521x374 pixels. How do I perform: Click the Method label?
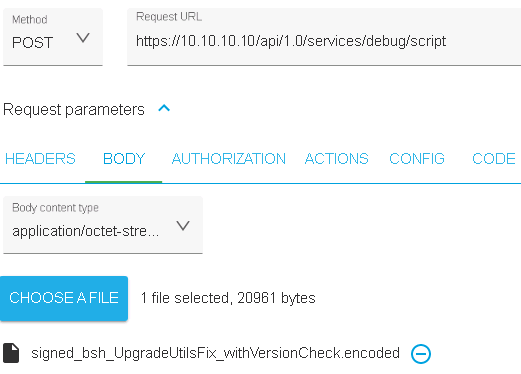pyautogui.click(x=30, y=19)
